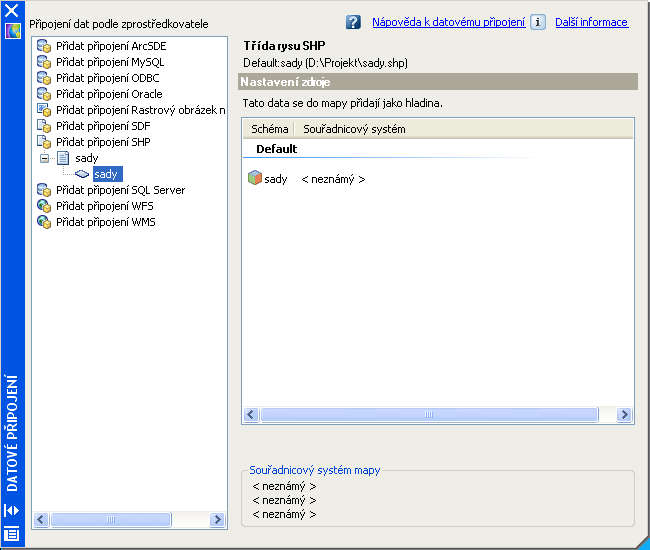Click the info icon beside Další informace

click(538, 22)
